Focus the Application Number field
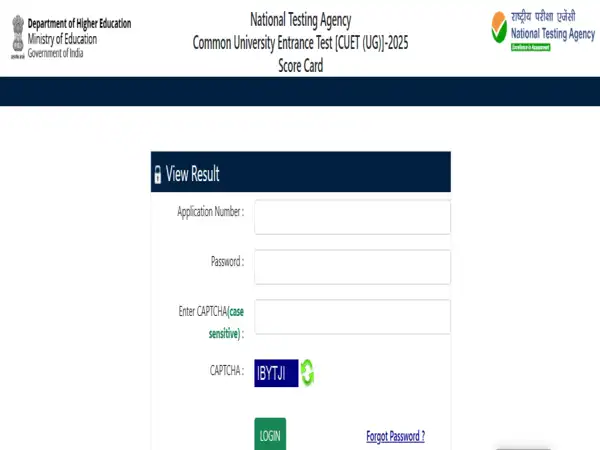Image resolution: width=600 pixels, height=450 pixels. click(352, 217)
